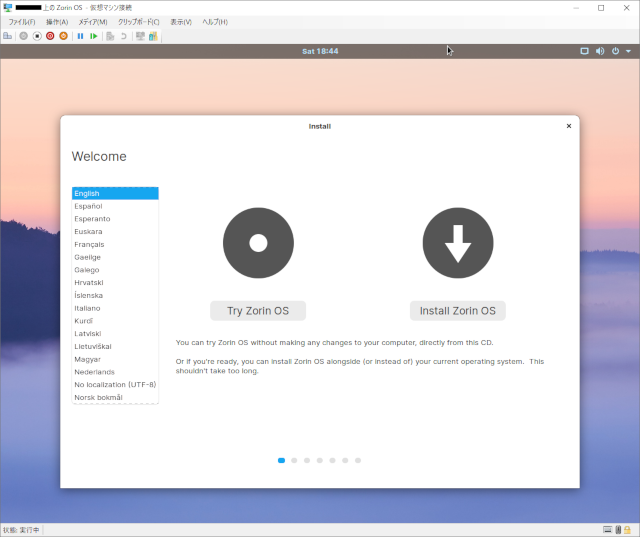Click the VM connection icon in title bar

pos(7,7)
